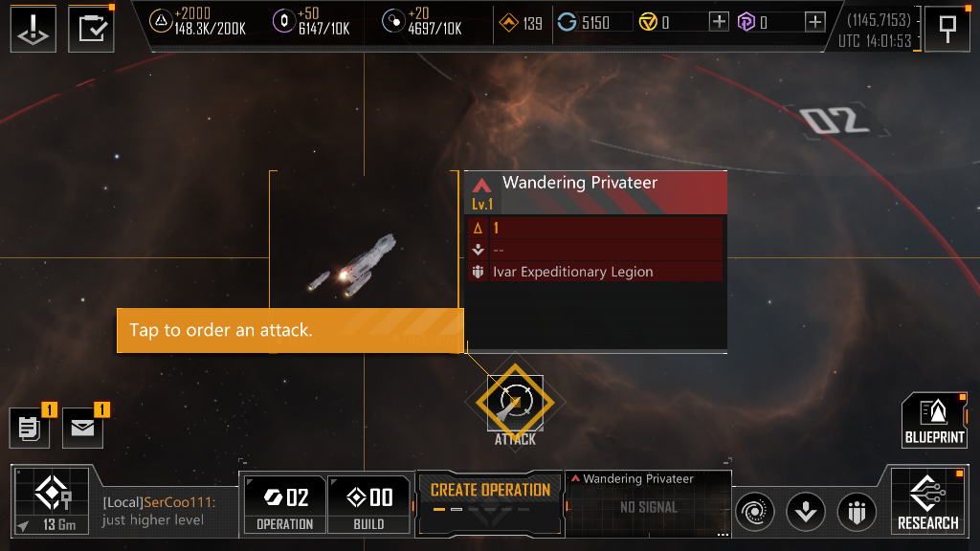Open the mail envelope icon
The height and width of the screenshot is (551, 980).
pyautogui.click(x=82, y=428)
